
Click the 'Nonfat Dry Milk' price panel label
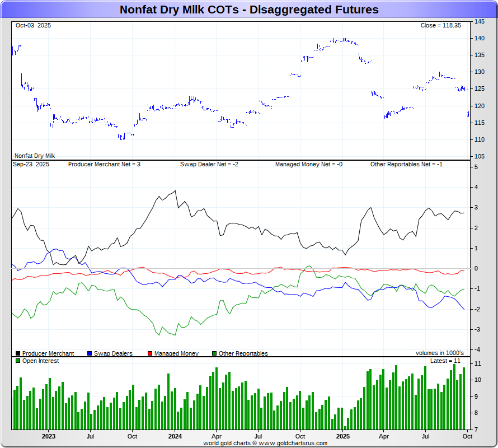point(35,156)
